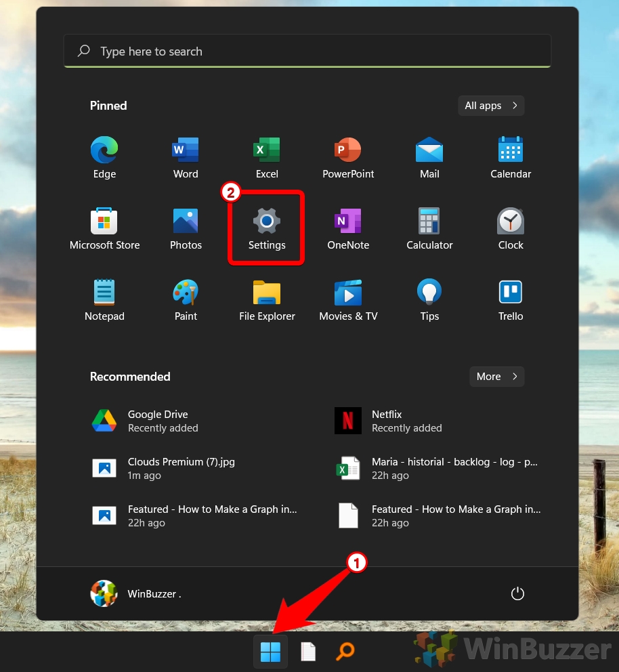Image resolution: width=619 pixels, height=672 pixels.
Task: Open the Calculator app
Action: point(429,228)
